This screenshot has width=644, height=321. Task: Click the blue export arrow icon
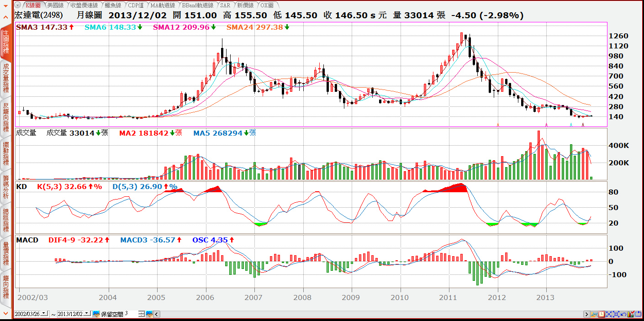pos(638,314)
